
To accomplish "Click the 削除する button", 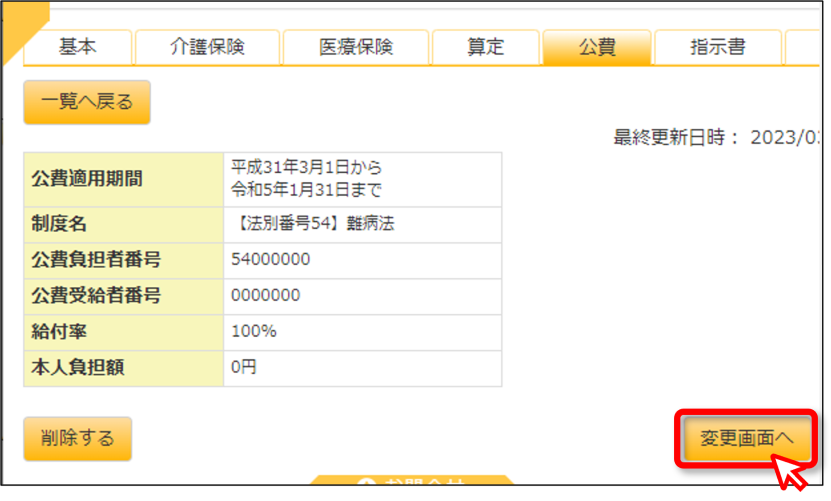I will click(x=78, y=438).
